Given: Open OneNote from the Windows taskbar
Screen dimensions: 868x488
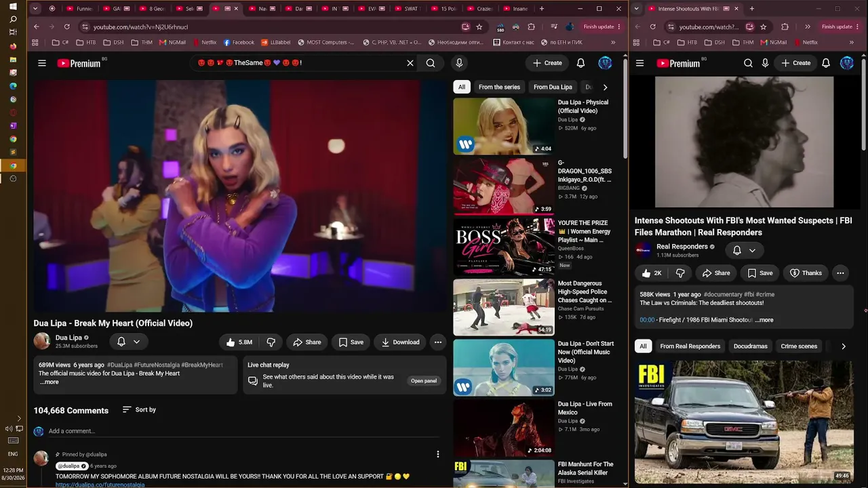Looking at the screenshot, I should coord(13,125).
